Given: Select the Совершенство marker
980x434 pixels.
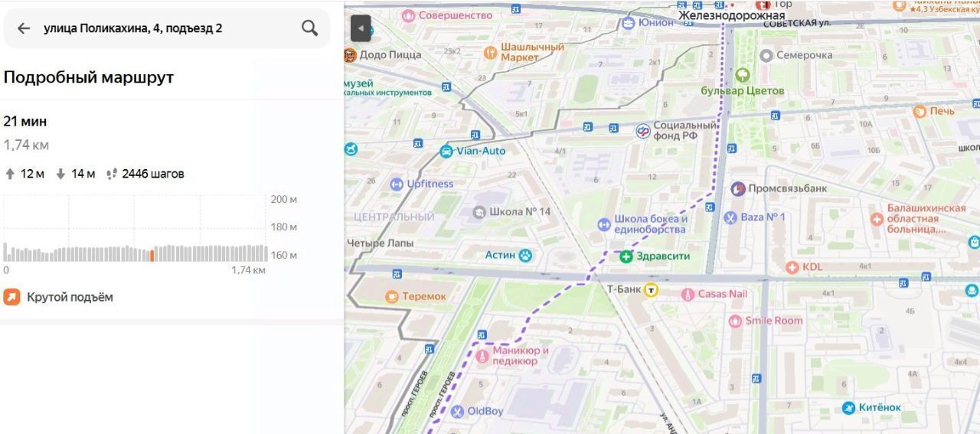Looking at the screenshot, I should pos(409,15).
